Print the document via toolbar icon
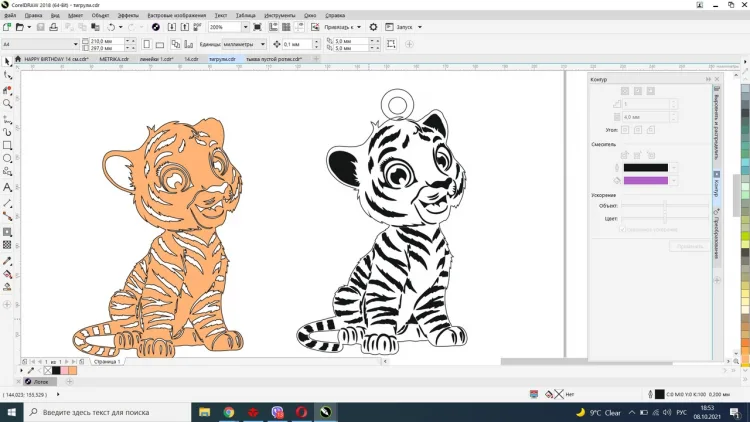The width and height of the screenshot is (750, 422). 54,27
